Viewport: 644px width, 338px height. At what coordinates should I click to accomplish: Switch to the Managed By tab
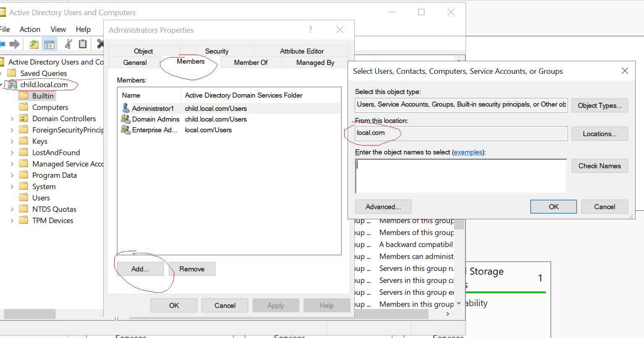[315, 62]
